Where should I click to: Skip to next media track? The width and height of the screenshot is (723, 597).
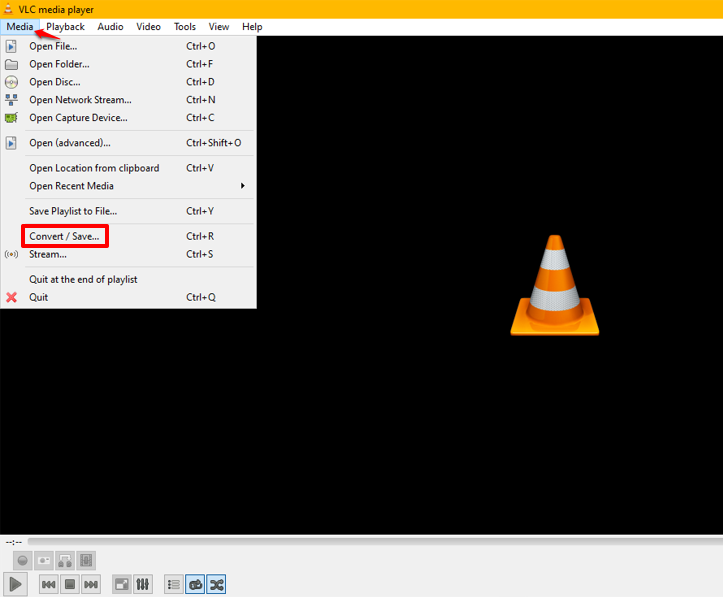tap(91, 585)
